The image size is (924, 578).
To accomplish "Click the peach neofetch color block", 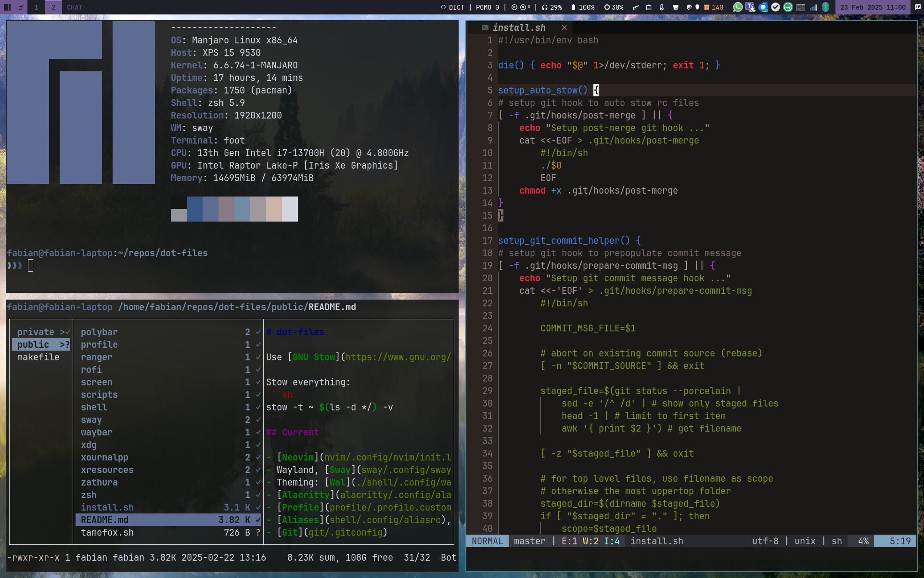I will tap(274, 209).
